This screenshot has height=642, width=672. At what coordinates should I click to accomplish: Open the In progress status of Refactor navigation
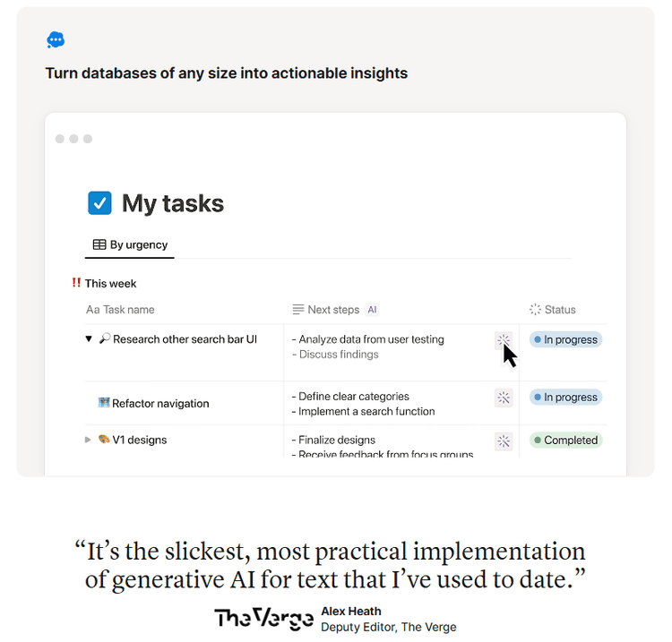(x=565, y=398)
